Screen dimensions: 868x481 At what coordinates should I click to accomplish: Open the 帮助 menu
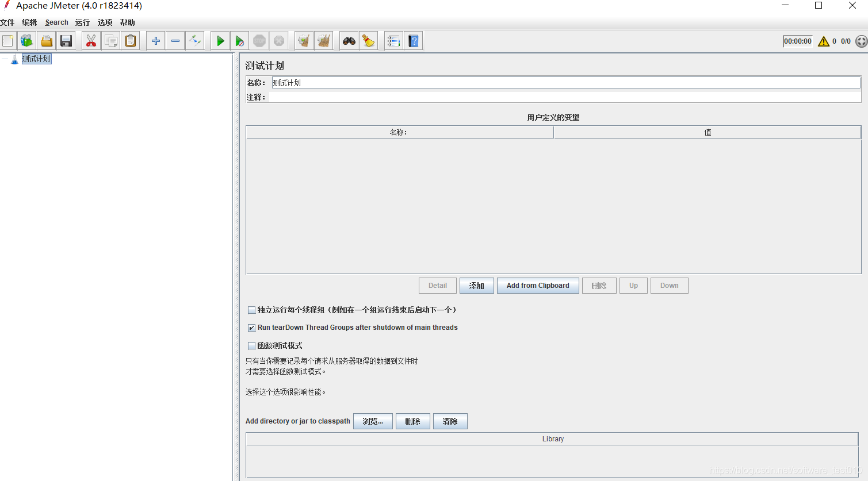(x=127, y=22)
